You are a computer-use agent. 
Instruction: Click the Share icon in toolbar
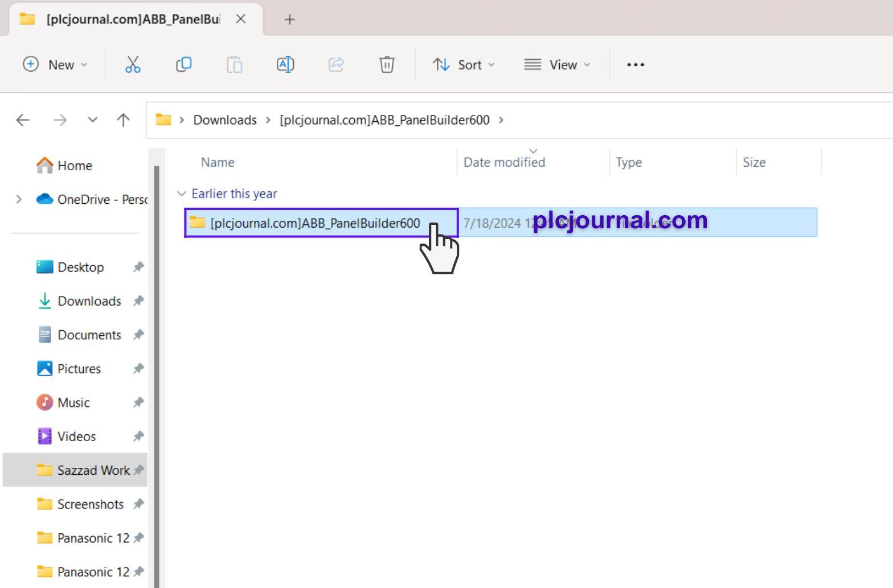tap(336, 64)
